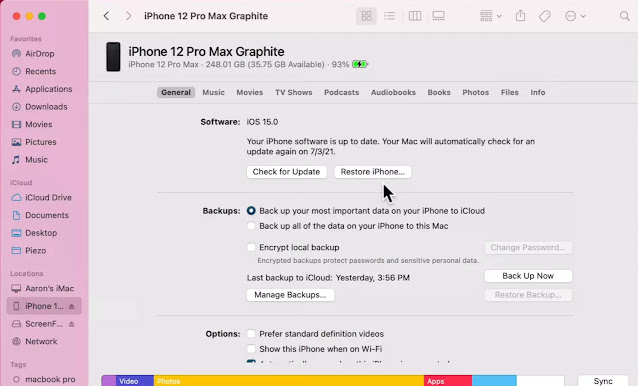The image size is (638, 386).
Task: Switch to column view
Action: pyautogui.click(x=415, y=16)
